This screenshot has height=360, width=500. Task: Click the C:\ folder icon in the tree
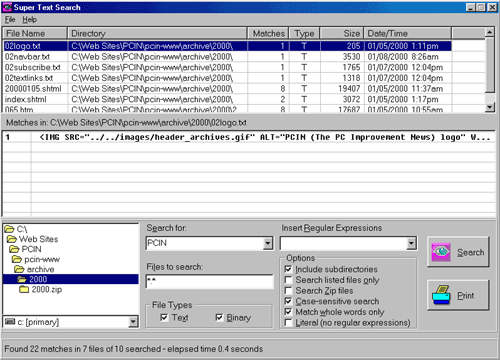click(9, 229)
